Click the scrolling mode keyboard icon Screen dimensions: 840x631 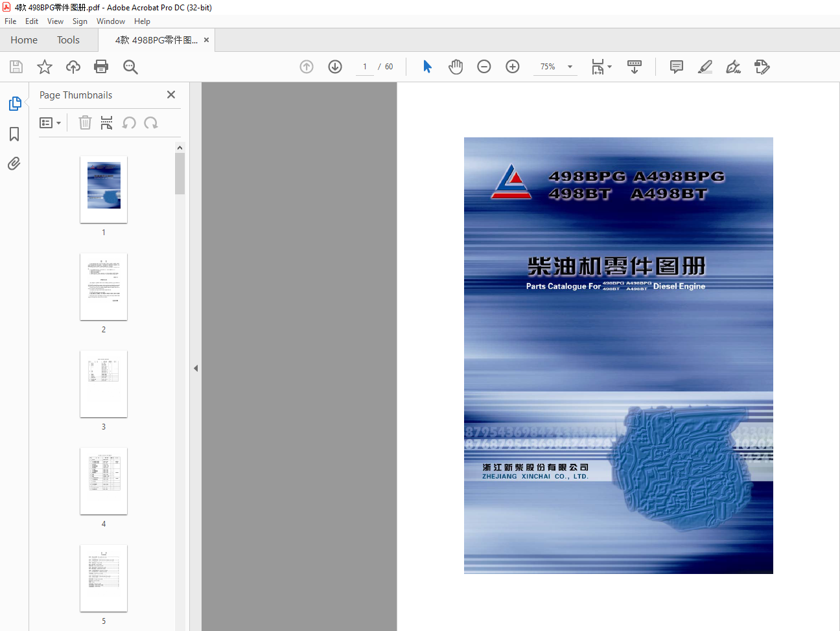[635, 67]
